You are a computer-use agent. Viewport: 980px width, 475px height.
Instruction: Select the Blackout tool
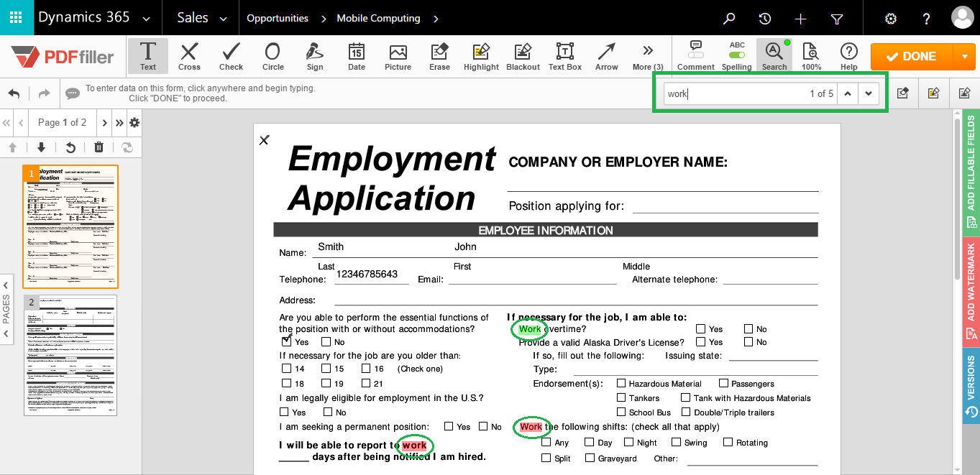523,56
